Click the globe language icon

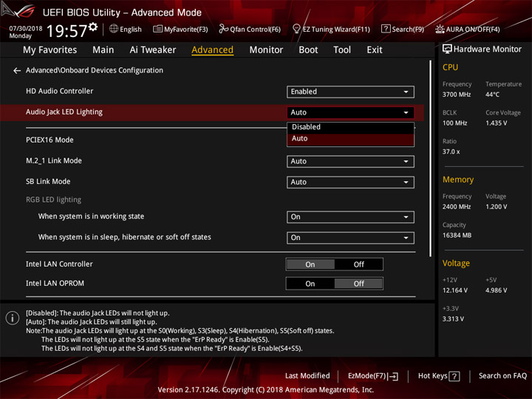click(x=114, y=29)
